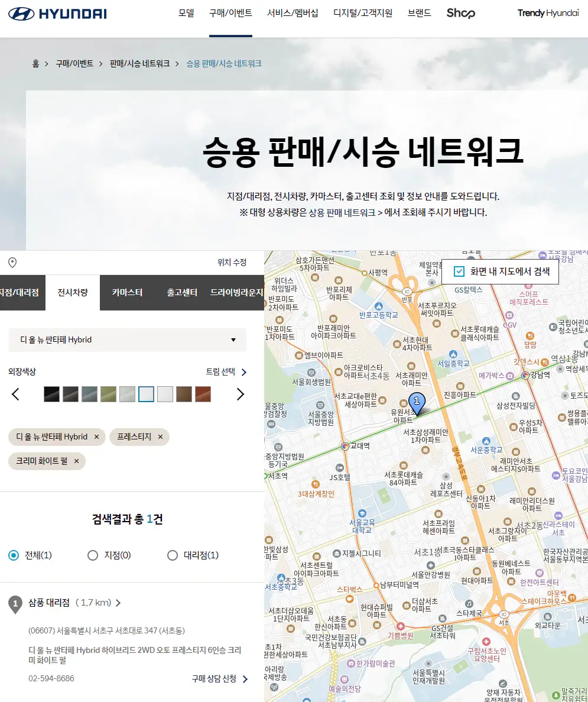This screenshot has width=588, height=702.
Task: Pick the reddish-brown exterior color swatch
Action: (x=203, y=394)
